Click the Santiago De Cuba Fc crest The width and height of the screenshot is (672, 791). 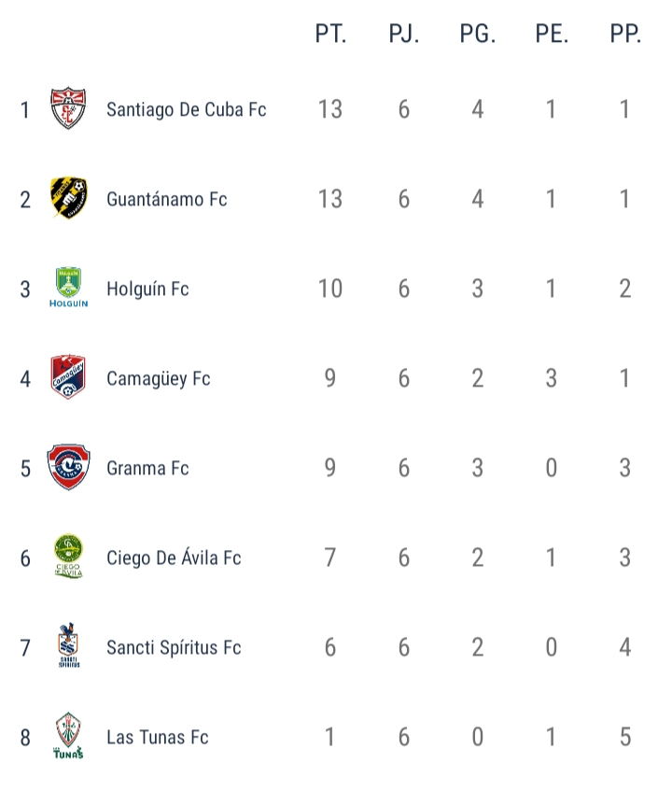[68, 108]
